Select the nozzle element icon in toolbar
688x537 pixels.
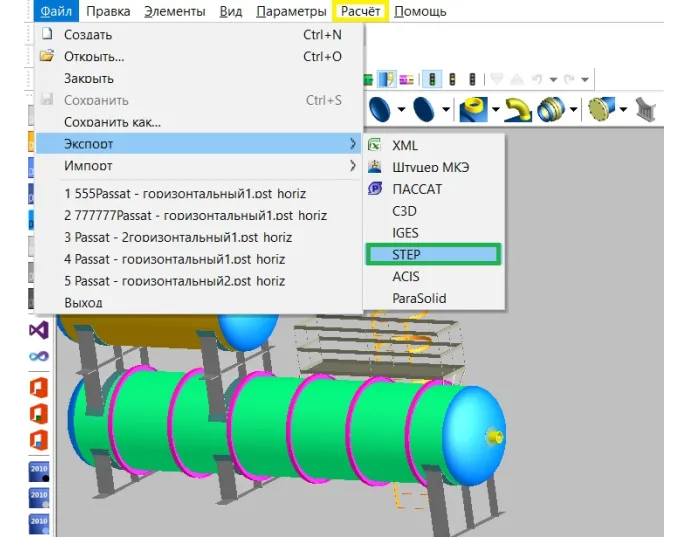pyautogui.click(x=474, y=108)
